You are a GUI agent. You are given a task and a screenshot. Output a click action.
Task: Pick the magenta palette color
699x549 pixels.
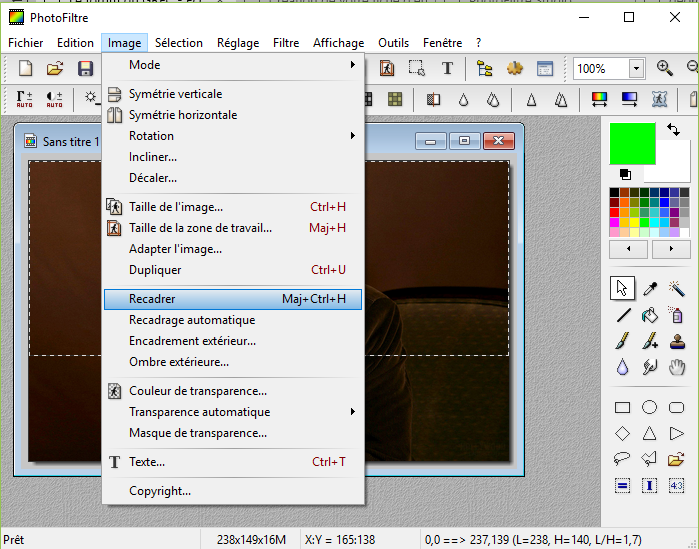click(614, 222)
